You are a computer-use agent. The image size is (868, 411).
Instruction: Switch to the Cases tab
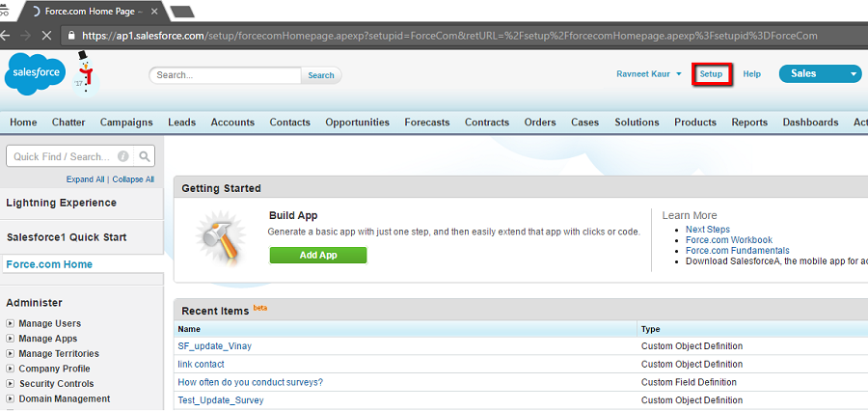585,123
